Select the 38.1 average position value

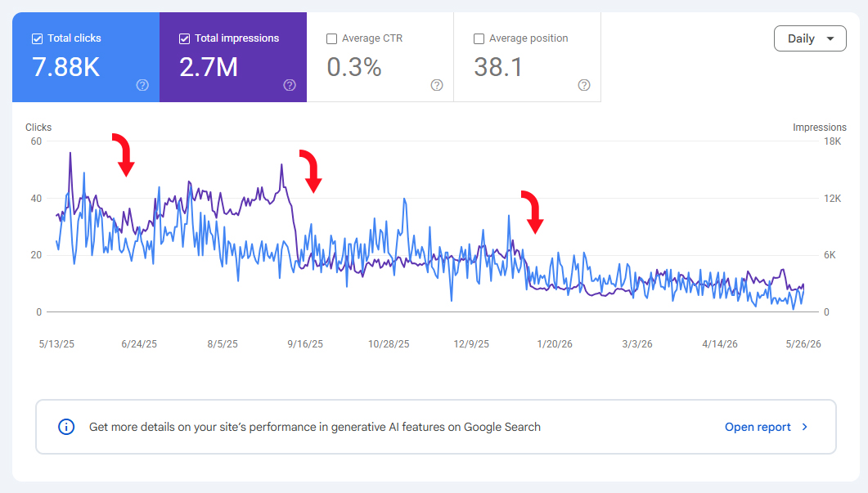pyautogui.click(x=498, y=68)
